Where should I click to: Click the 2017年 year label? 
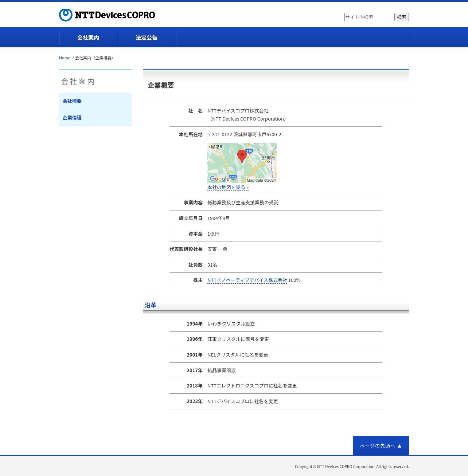(x=195, y=370)
